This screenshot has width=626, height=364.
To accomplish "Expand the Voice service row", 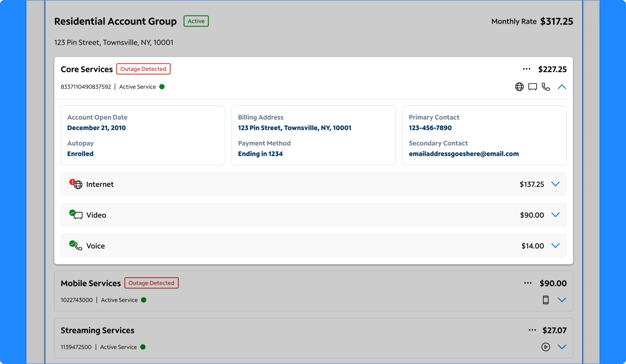I will click(555, 245).
